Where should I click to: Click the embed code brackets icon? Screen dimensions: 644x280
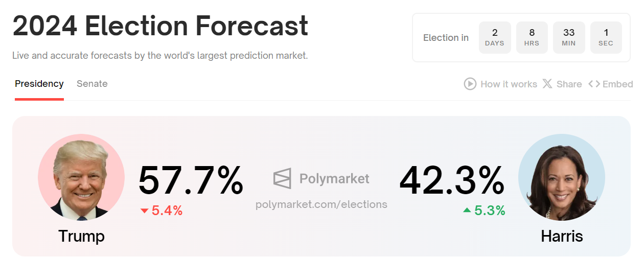point(594,84)
